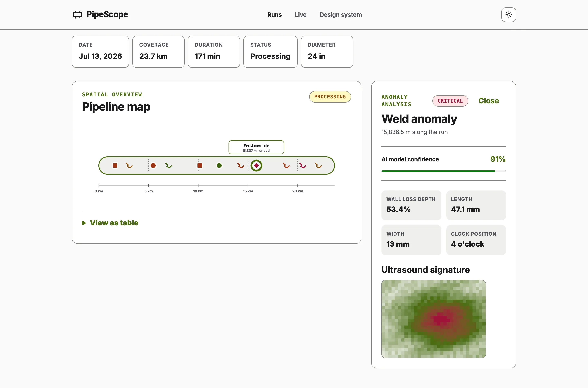Select the green squiggle marker near 7 km
Viewport: 588px width, 388px height.
point(169,166)
